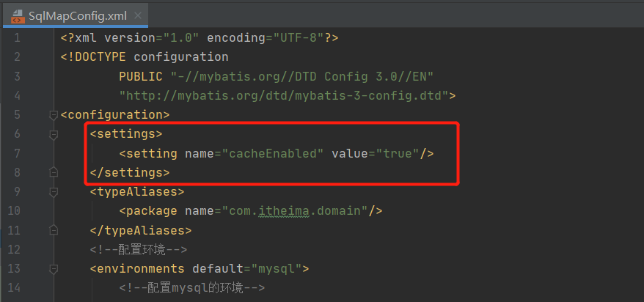
Task: Fold at the closing typeAliases tag marker
Action: point(53,231)
